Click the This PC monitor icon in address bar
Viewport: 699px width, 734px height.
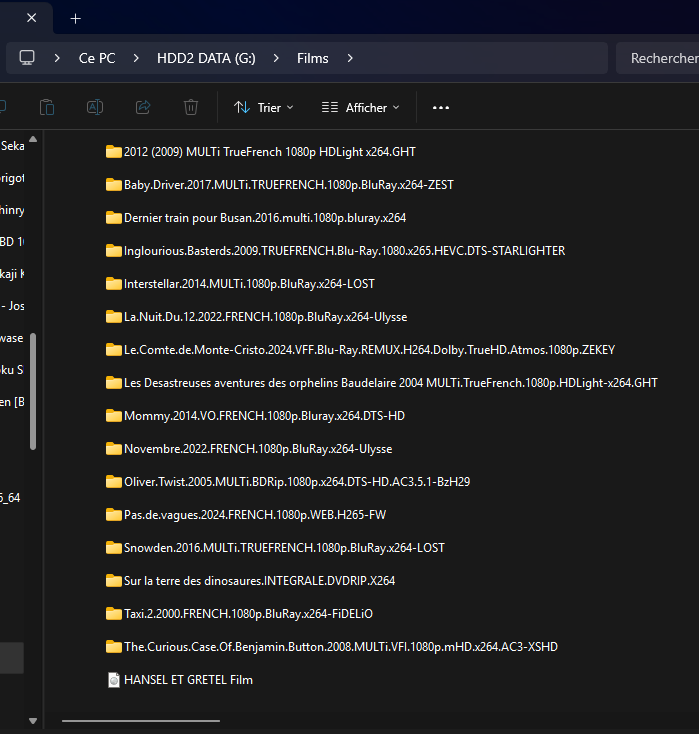pos(27,58)
